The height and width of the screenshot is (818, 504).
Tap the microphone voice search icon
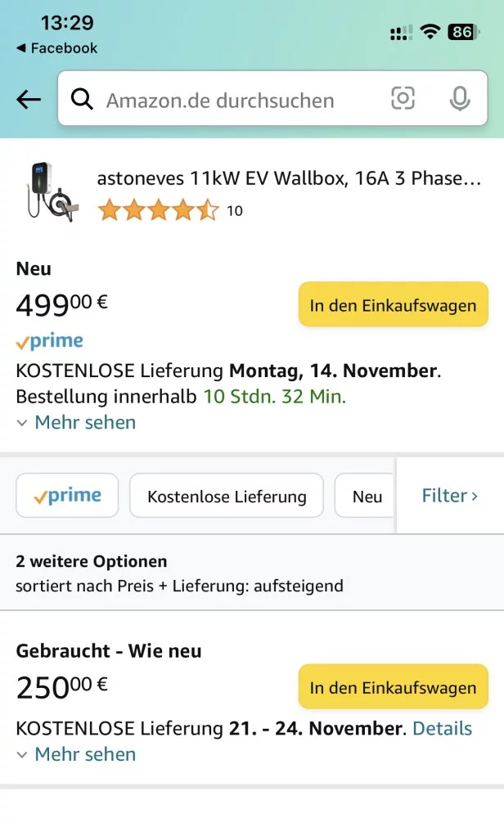click(x=460, y=100)
